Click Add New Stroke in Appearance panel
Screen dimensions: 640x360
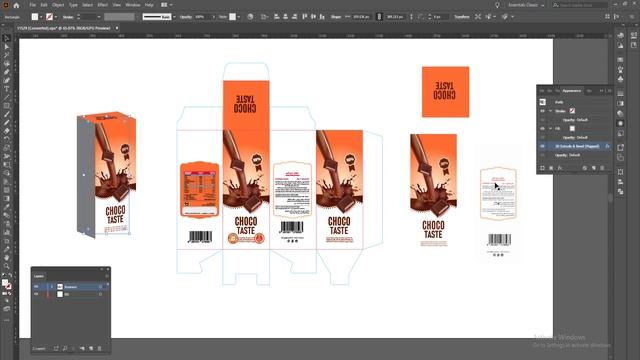(x=542, y=168)
